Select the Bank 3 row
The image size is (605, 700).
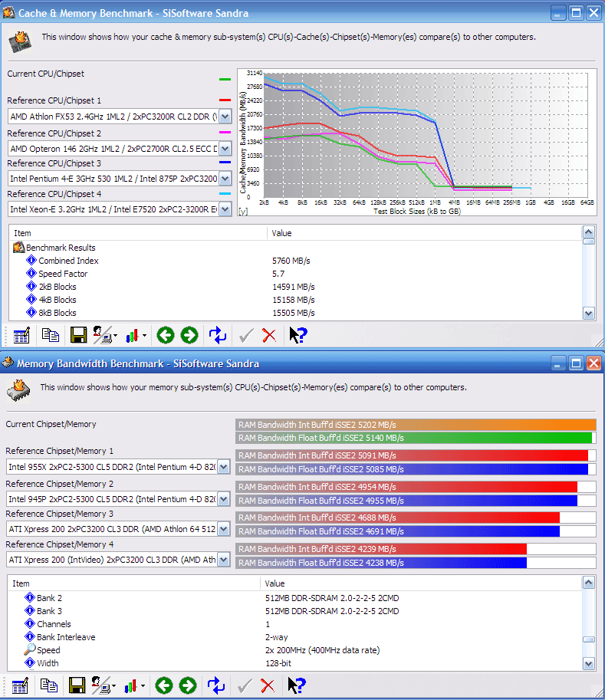pos(294,611)
